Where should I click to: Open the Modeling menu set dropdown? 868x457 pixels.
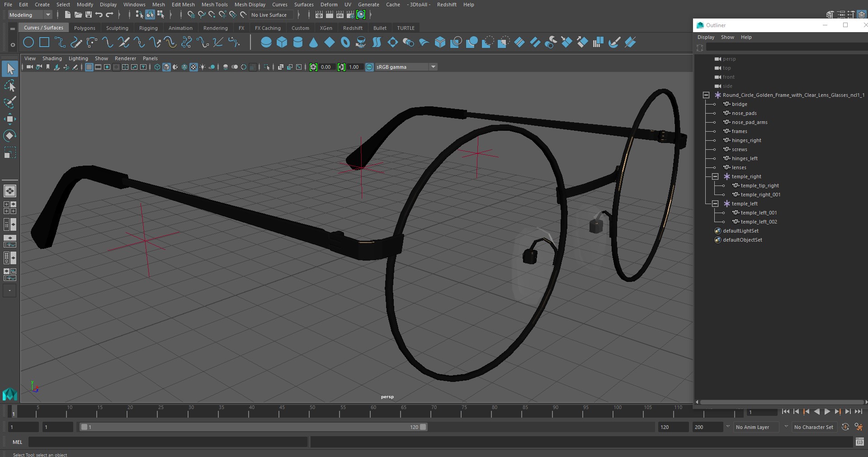pyautogui.click(x=30, y=15)
